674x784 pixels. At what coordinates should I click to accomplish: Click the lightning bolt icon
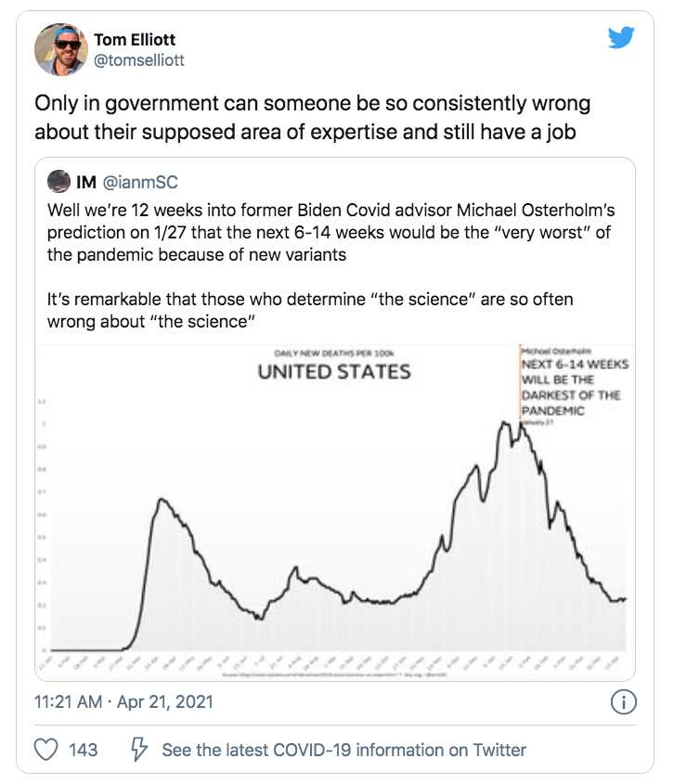139,749
